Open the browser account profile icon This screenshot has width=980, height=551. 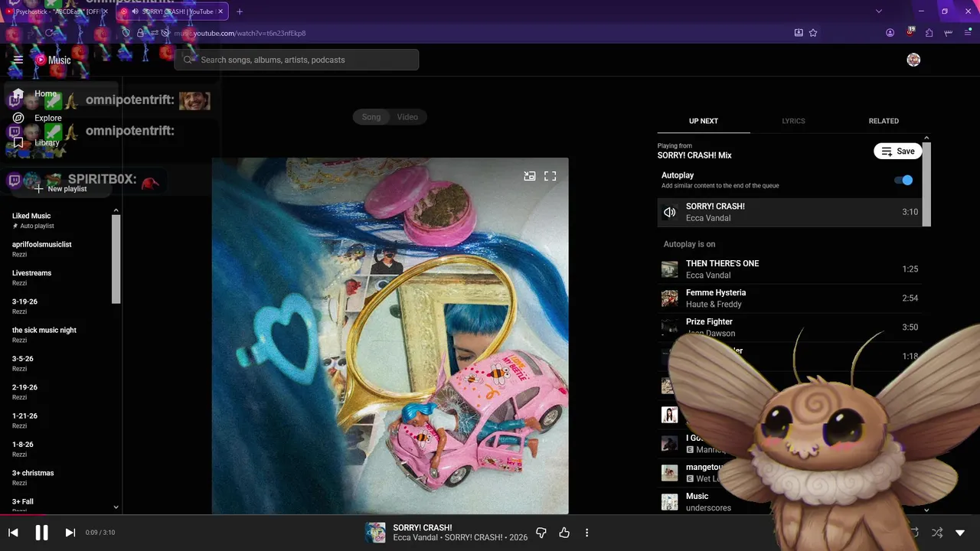point(890,33)
